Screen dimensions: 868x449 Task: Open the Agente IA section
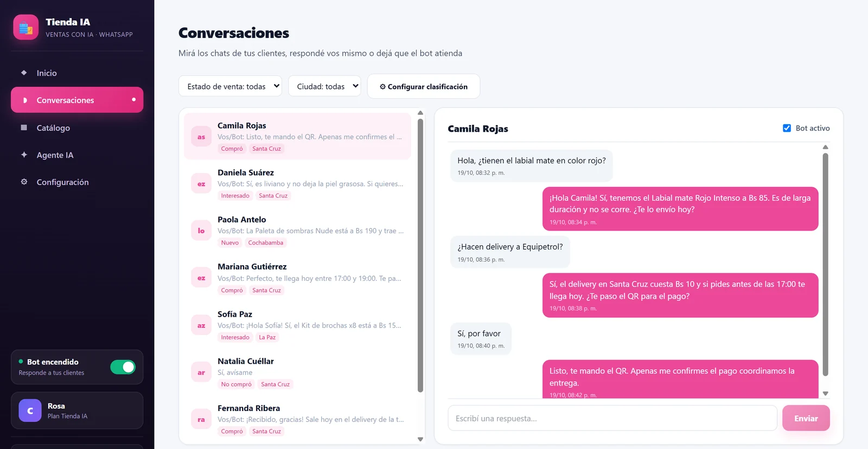coord(77,155)
